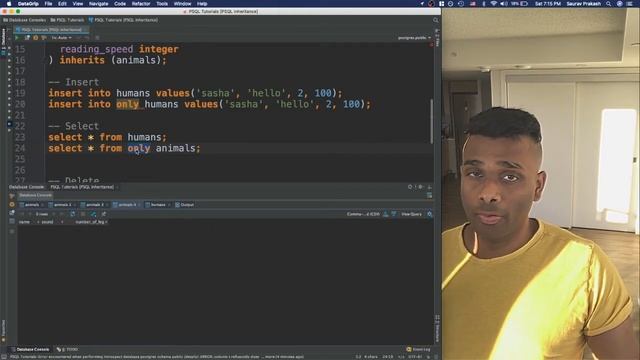Viewport: 640px width, 360px height.
Task: Open the Tools menu
Action: (162, 4)
